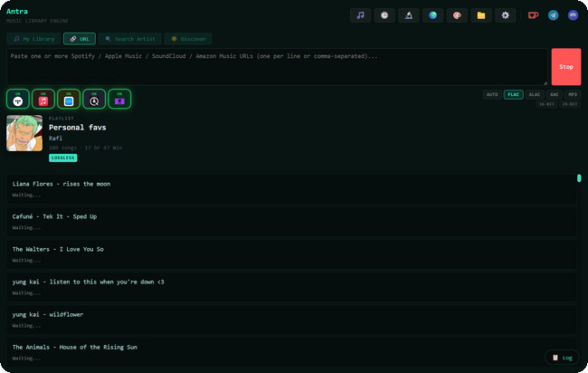The height and width of the screenshot is (373, 588).
Task: Select the AUTO format option
Action: coord(492,94)
